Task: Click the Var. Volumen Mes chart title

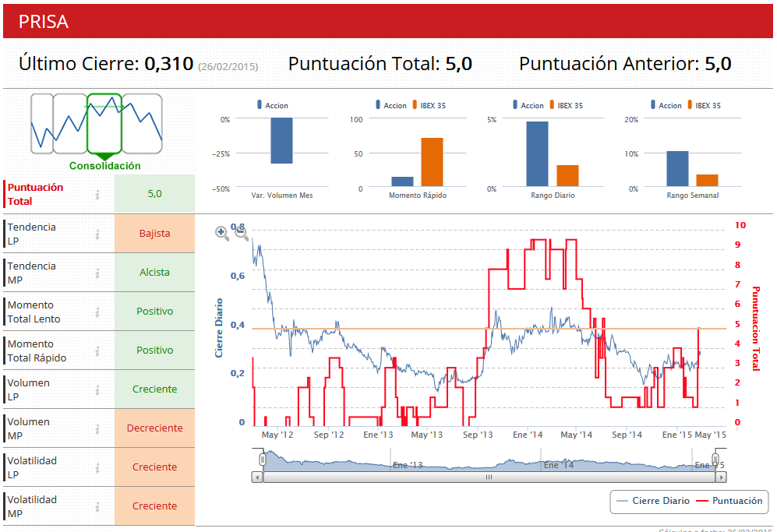Action: click(x=282, y=196)
